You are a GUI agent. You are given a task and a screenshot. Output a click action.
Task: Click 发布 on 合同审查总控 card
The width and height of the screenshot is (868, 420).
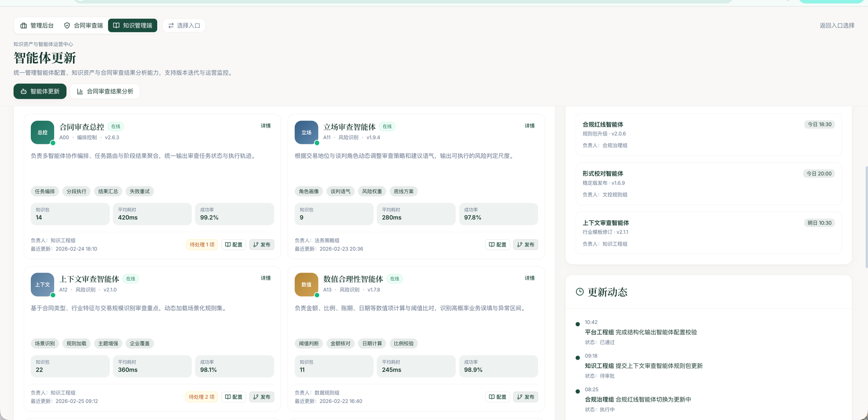262,245
